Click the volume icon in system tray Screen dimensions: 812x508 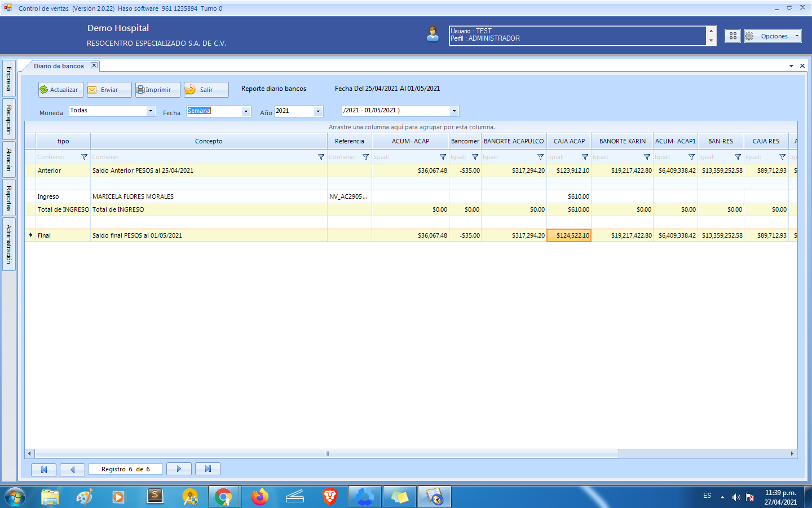(736, 497)
